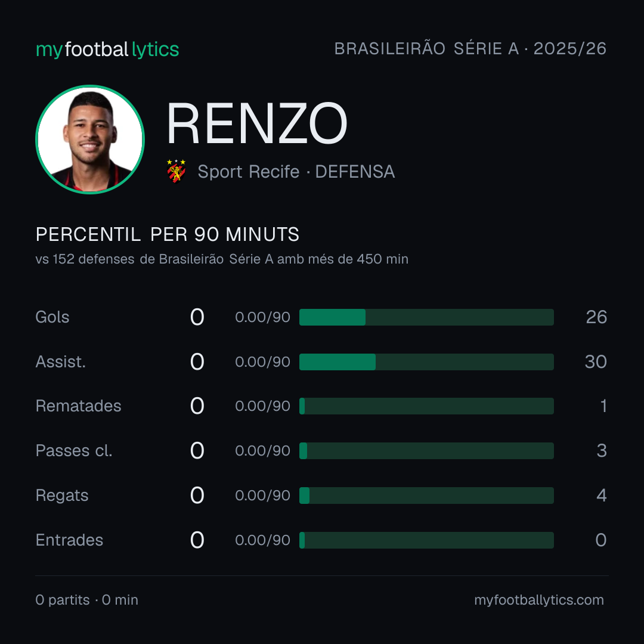This screenshot has width=644, height=644.
Task: Open the myfootballytics.com footer link
Action: point(539,600)
